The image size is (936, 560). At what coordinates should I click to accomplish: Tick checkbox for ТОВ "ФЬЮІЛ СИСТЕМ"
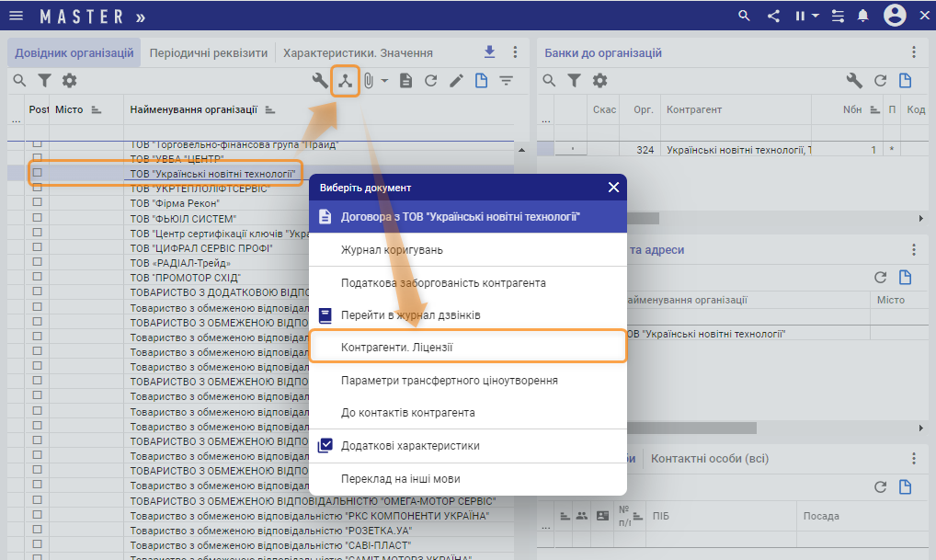(x=38, y=217)
